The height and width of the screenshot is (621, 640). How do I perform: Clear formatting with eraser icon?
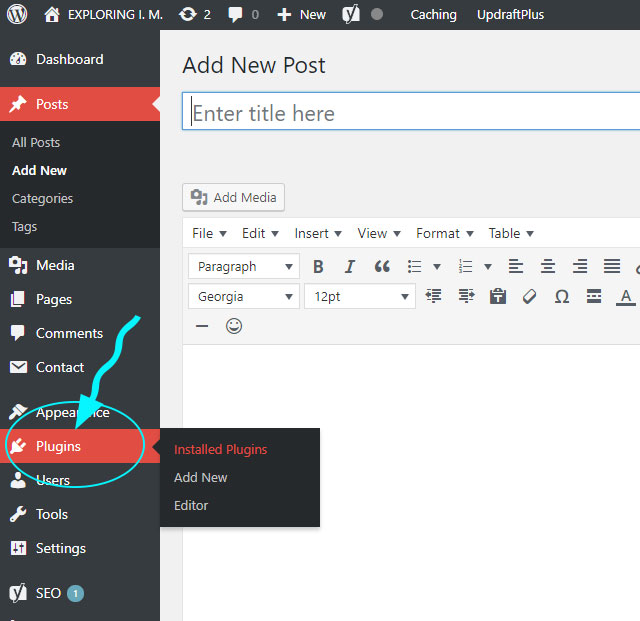pos(529,296)
